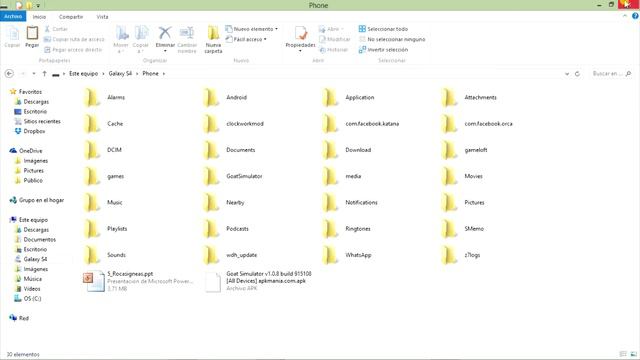Image resolution: width=640 pixels, height=360 pixels.
Task: Click Seleccionar todo
Action: point(383,29)
